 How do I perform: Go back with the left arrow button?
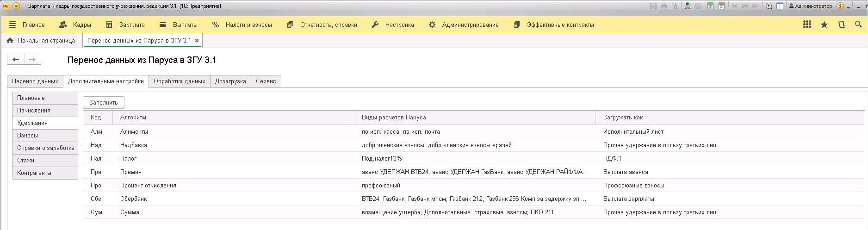(x=16, y=59)
